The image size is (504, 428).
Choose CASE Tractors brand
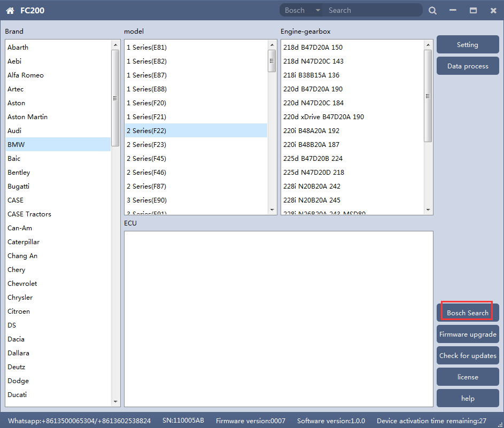(58, 214)
